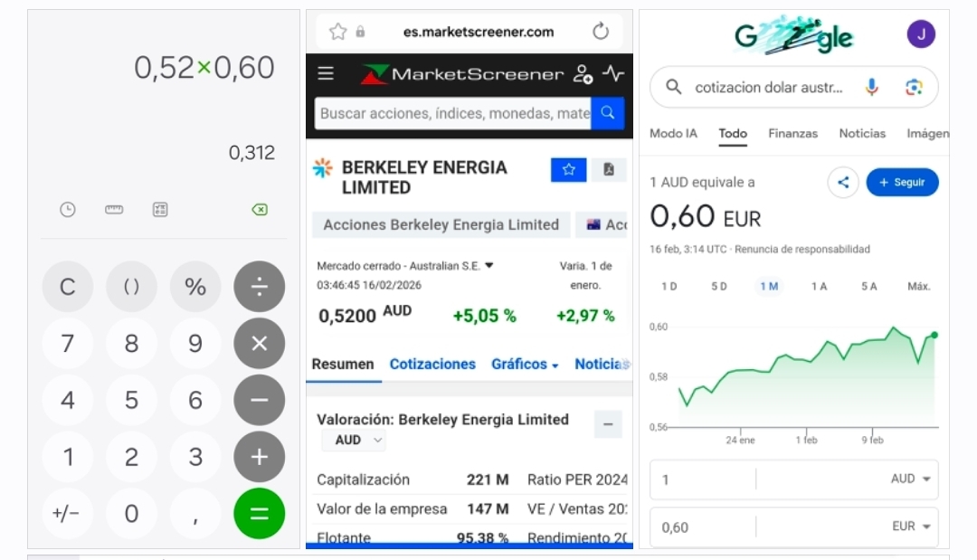
Task: Reload the marketscreener.com page
Action: click(x=601, y=32)
